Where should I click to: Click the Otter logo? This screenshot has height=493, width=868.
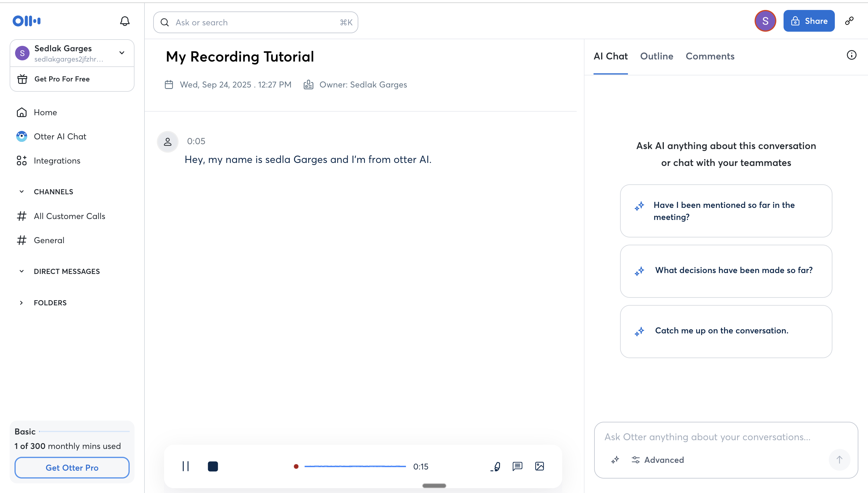(x=27, y=21)
